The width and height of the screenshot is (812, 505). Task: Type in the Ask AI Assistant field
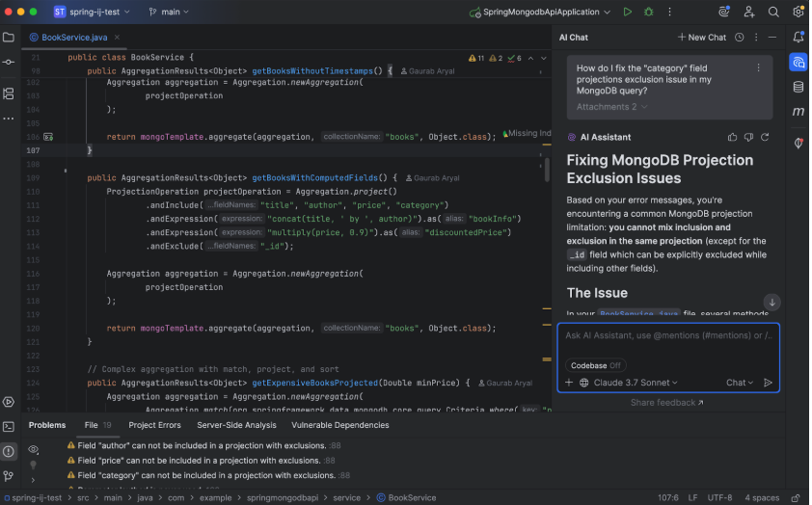click(x=667, y=336)
